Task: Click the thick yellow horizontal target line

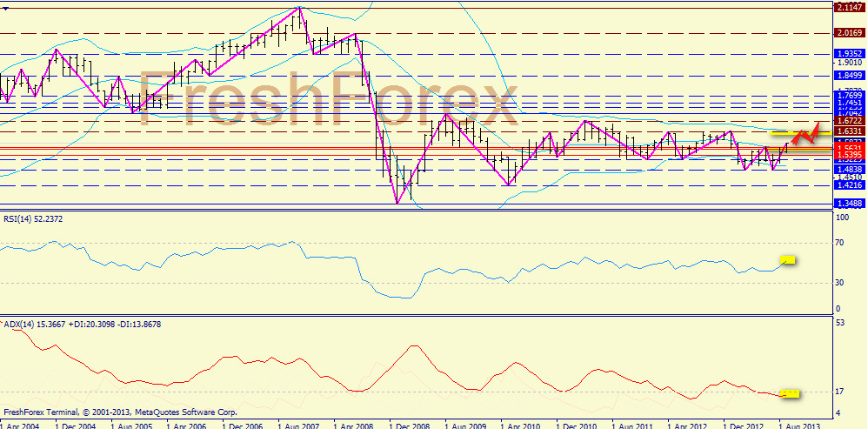Action: point(783,134)
